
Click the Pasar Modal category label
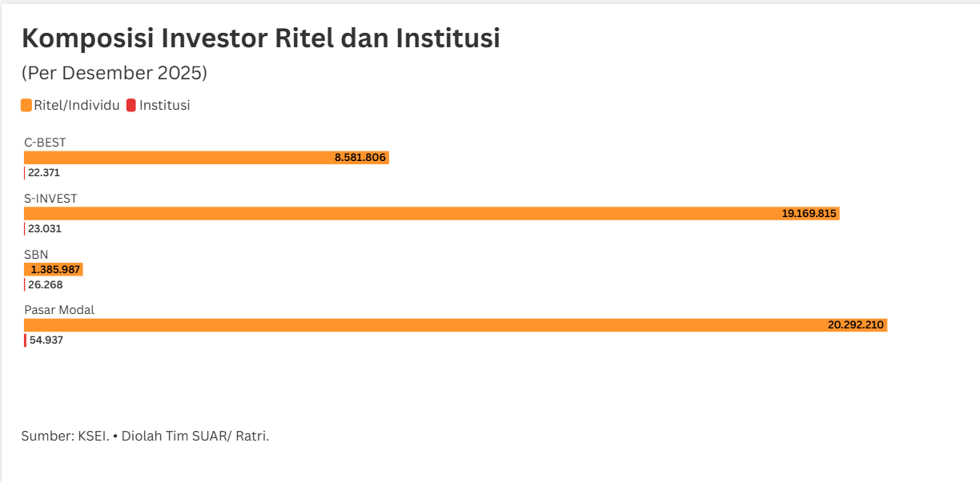tap(60, 309)
